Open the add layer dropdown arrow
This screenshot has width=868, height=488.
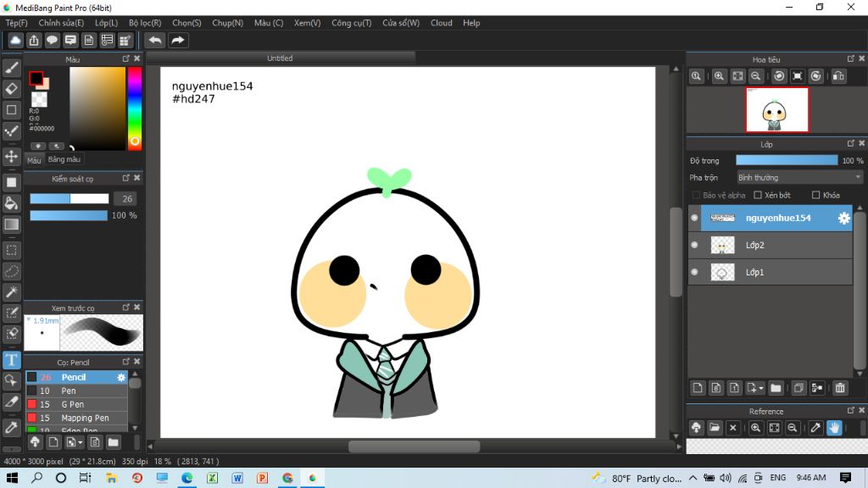(x=760, y=388)
